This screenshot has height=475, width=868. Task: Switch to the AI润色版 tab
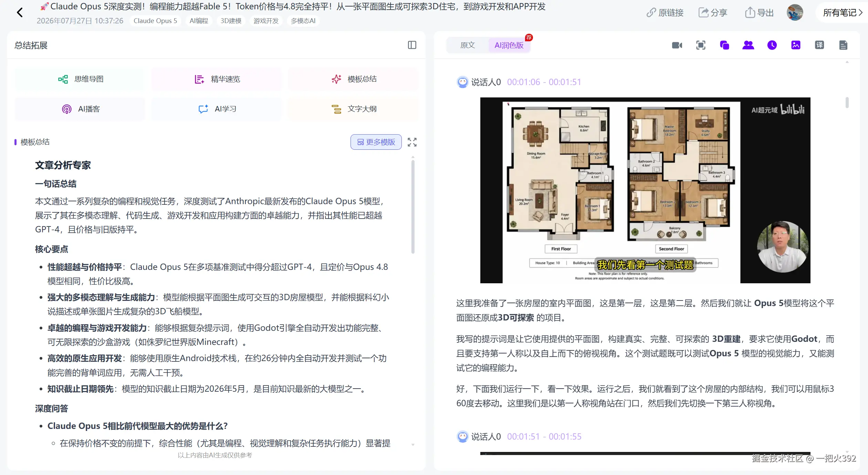509,45
